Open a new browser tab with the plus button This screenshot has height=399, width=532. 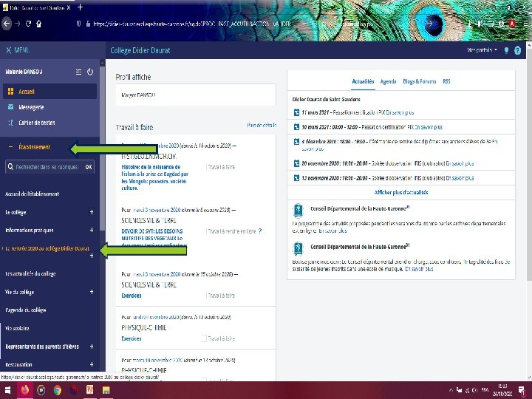coord(80,7)
